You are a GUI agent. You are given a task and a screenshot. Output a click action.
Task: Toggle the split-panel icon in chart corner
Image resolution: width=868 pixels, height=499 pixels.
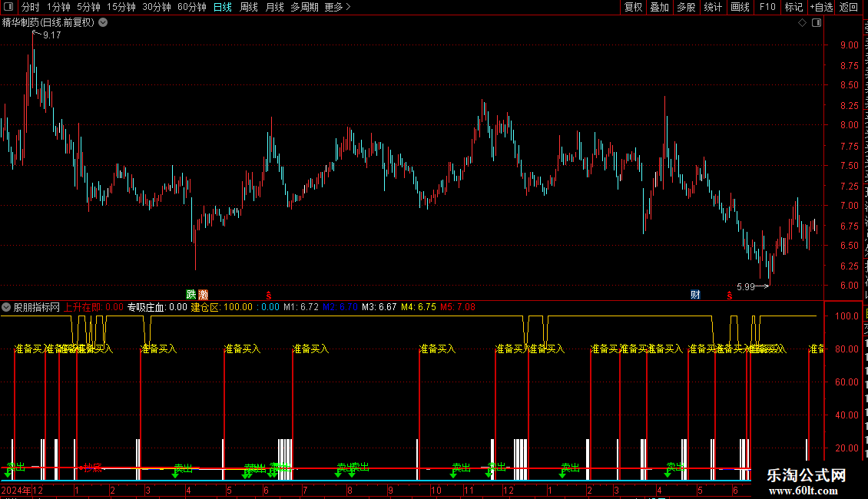pyautogui.click(x=817, y=23)
